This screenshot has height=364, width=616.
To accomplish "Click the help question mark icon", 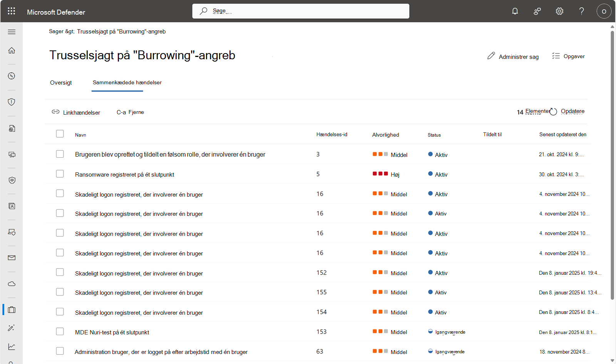I will (x=581, y=11).
